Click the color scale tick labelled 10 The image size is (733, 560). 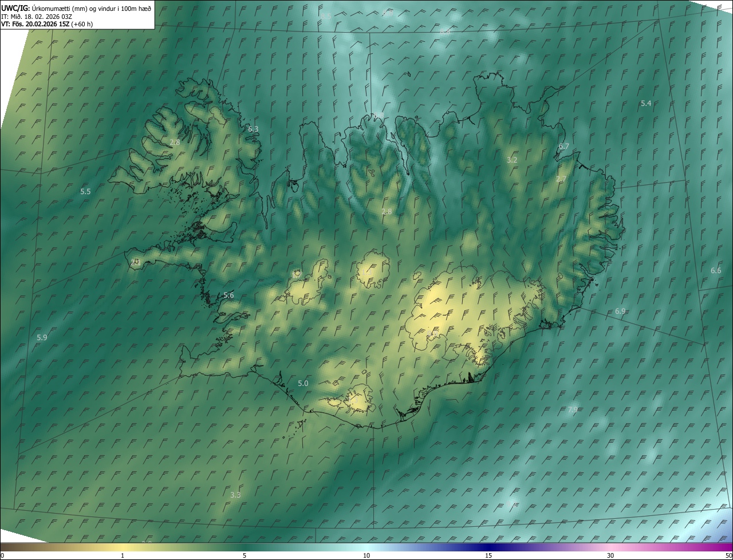coord(366,556)
